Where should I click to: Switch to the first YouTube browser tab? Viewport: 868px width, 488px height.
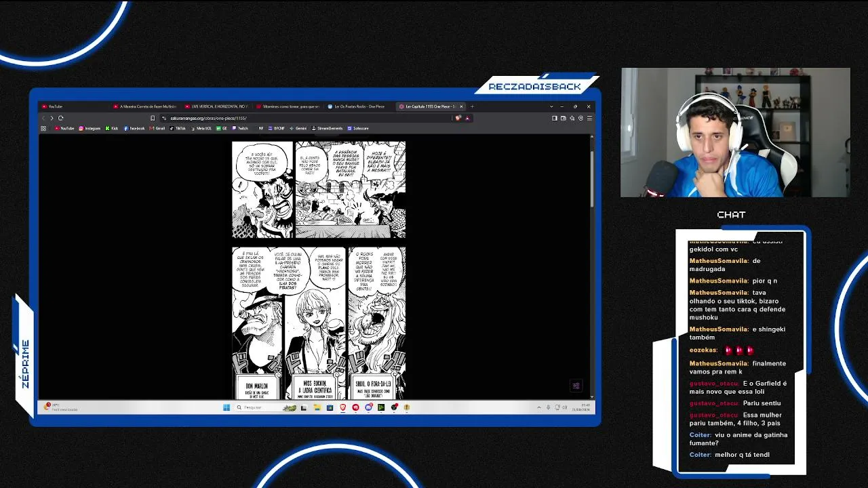(x=74, y=106)
